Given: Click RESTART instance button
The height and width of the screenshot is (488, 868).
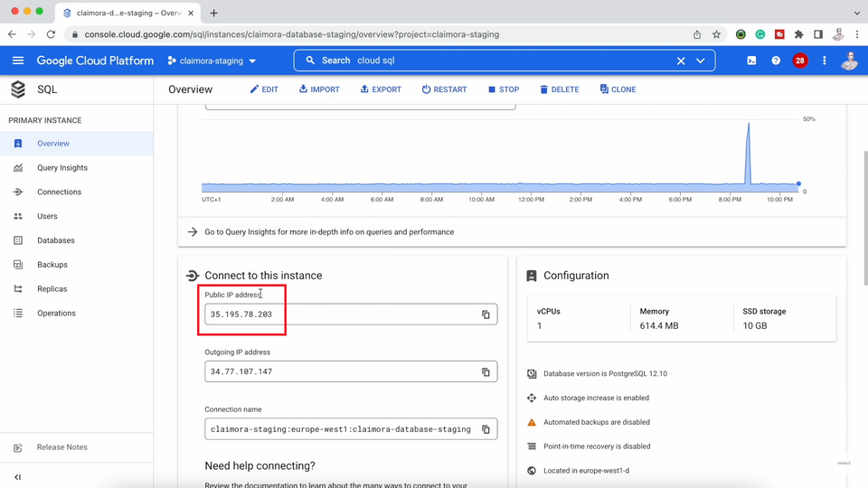Looking at the screenshot, I should pyautogui.click(x=445, y=89).
